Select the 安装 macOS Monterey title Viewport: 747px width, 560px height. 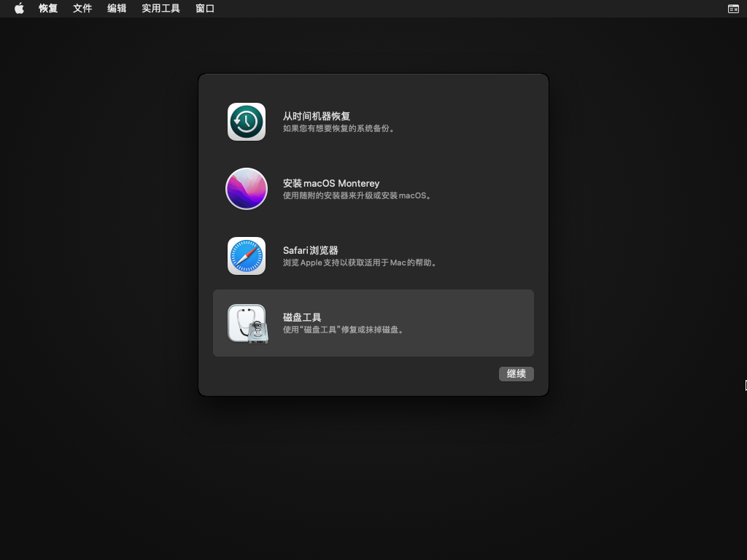click(331, 183)
